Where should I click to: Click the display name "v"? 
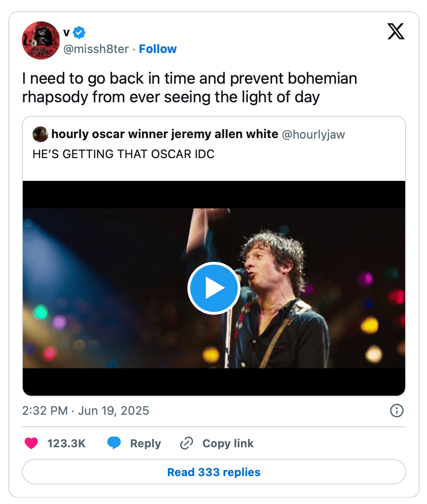[67, 33]
